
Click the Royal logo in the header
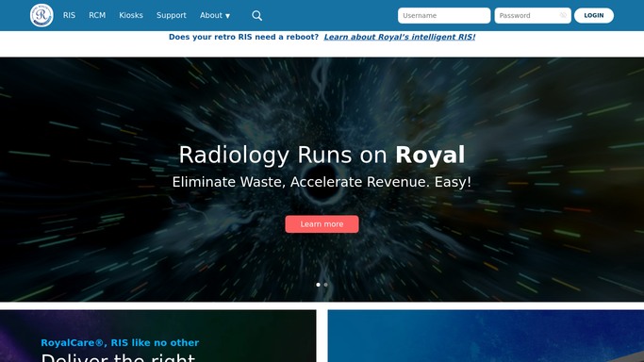(x=41, y=15)
